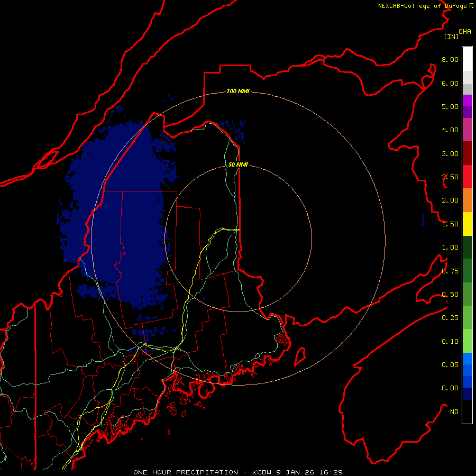Screen dimensions: 476x476
Task: Click the white band atop the color scale
Action: 467,59
